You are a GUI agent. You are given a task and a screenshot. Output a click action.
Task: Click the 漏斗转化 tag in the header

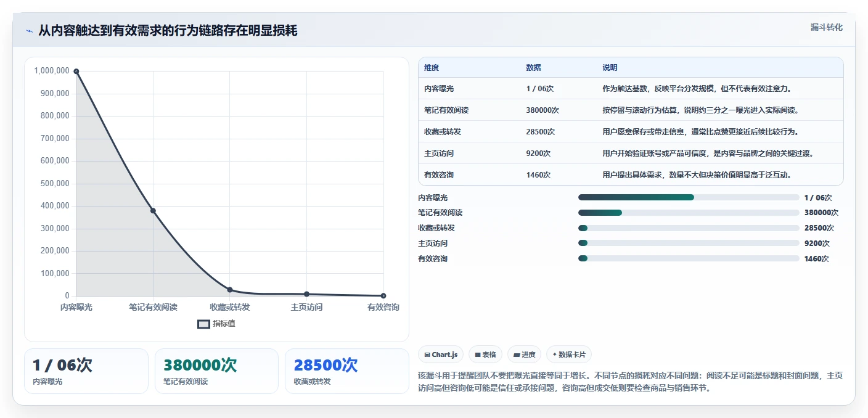point(826,27)
